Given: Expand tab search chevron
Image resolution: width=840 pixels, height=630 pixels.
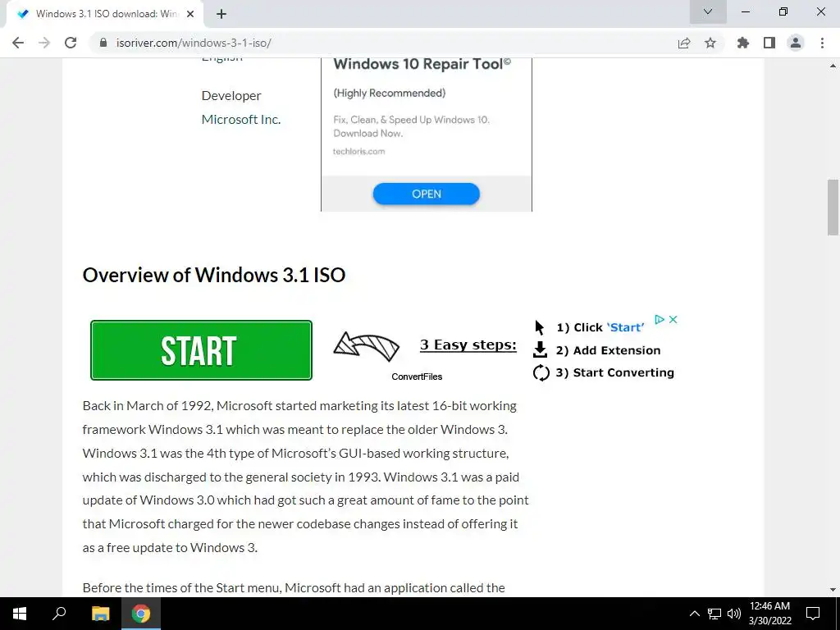Looking at the screenshot, I should 708,11.
